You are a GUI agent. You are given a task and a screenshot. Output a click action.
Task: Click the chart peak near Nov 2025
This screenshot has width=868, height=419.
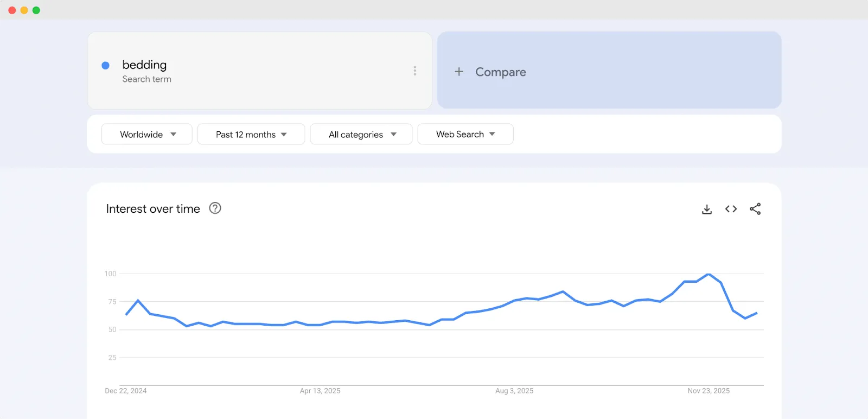pyautogui.click(x=709, y=274)
